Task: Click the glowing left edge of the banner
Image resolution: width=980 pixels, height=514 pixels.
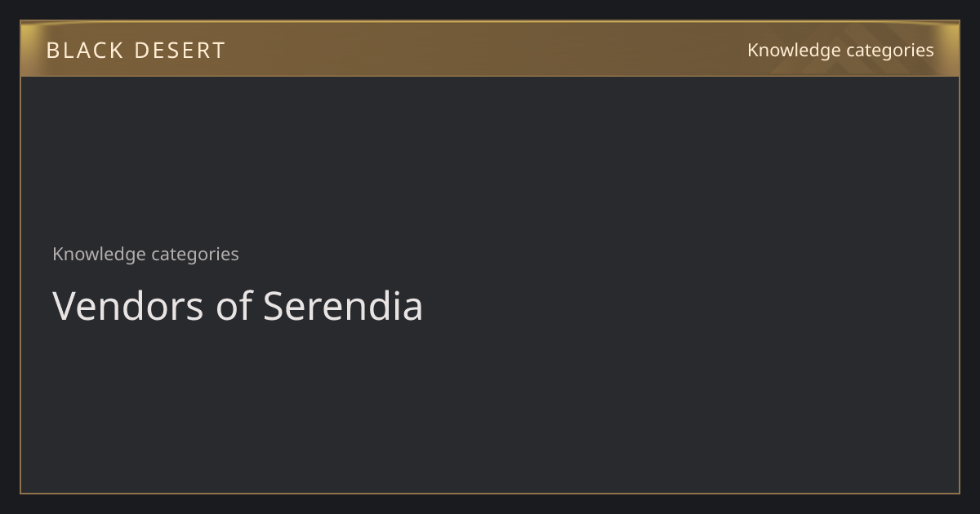Action: coord(29,49)
